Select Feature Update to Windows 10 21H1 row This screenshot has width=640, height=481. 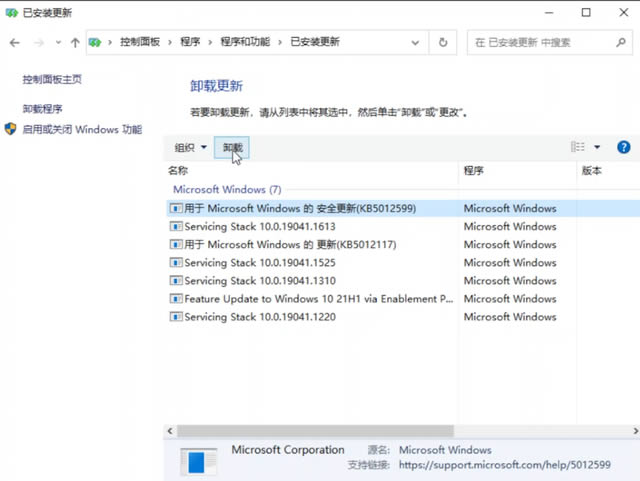pos(403,299)
